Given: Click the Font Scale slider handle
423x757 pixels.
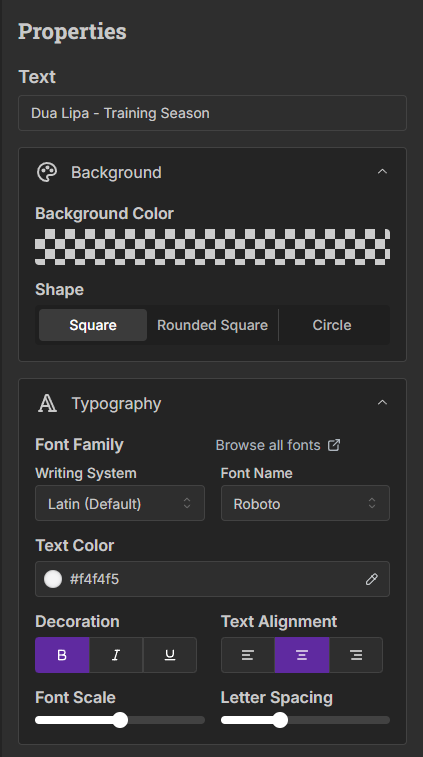Looking at the screenshot, I should [120, 720].
